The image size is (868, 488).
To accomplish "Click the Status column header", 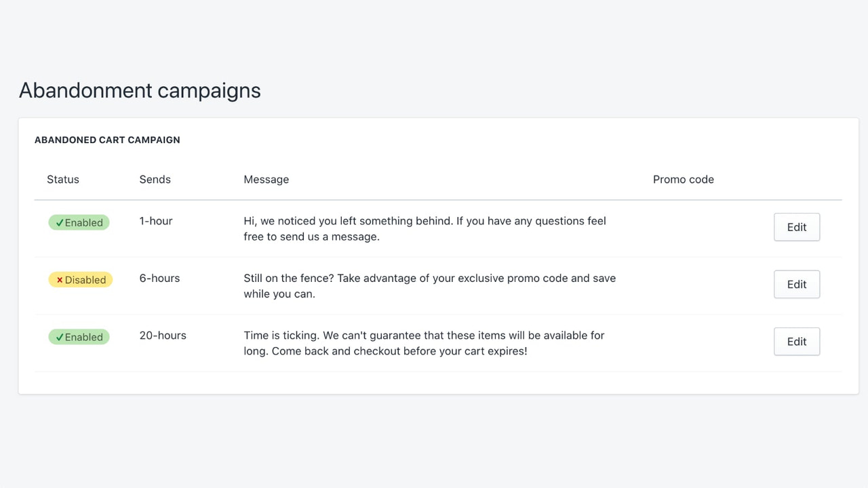I will click(x=62, y=179).
